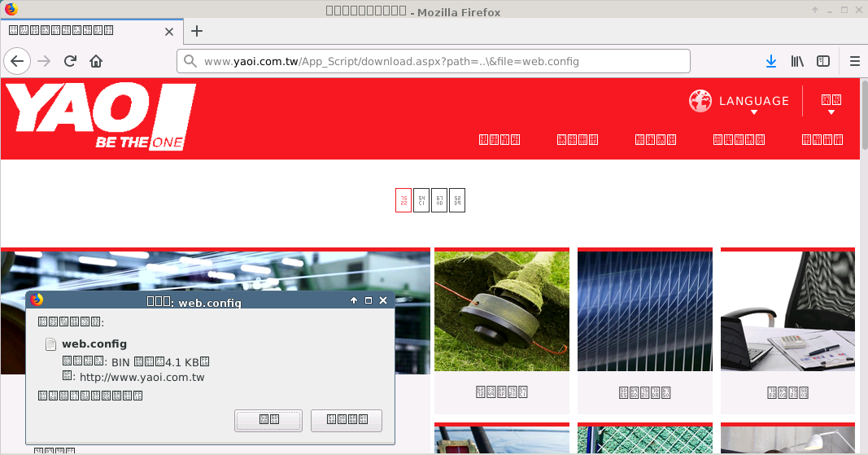Image resolution: width=868 pixels, height=455 pixels.
Task: Click the Firefox icon in window title bar
Action: point(11,9)
